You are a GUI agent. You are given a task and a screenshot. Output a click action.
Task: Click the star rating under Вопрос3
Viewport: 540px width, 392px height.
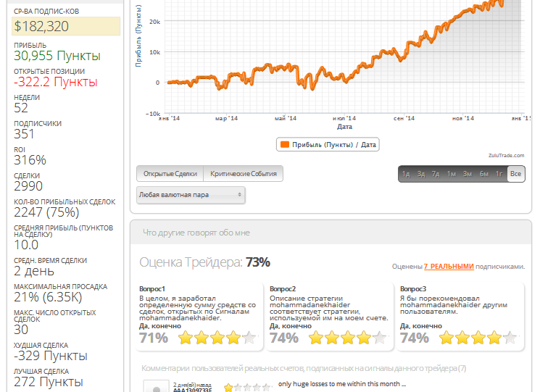pyautogui.click(x=478, y=337)
